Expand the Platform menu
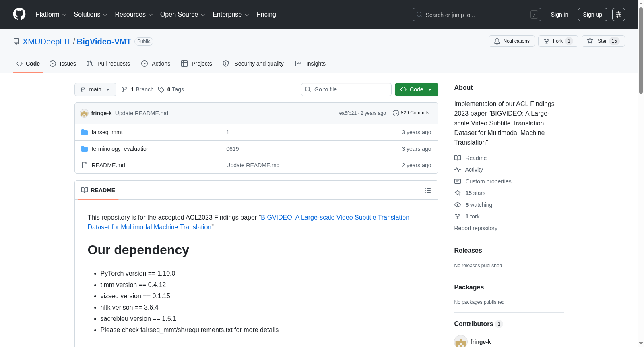The image size is (644, 347). [x=51, y=15]
